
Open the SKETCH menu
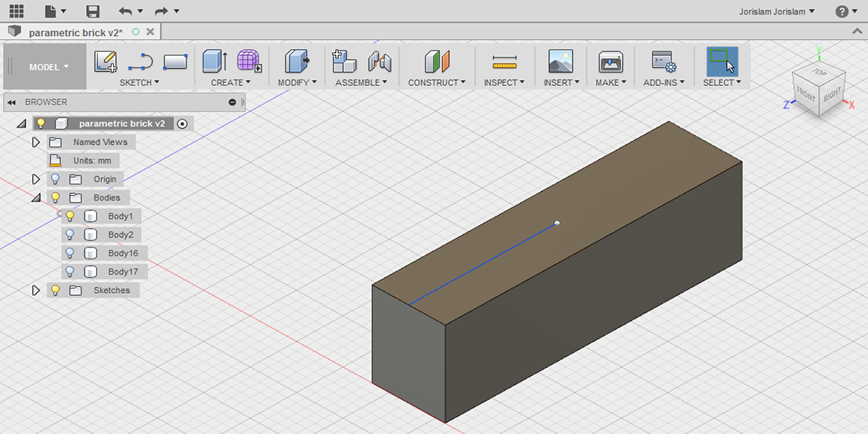[139, 82]
